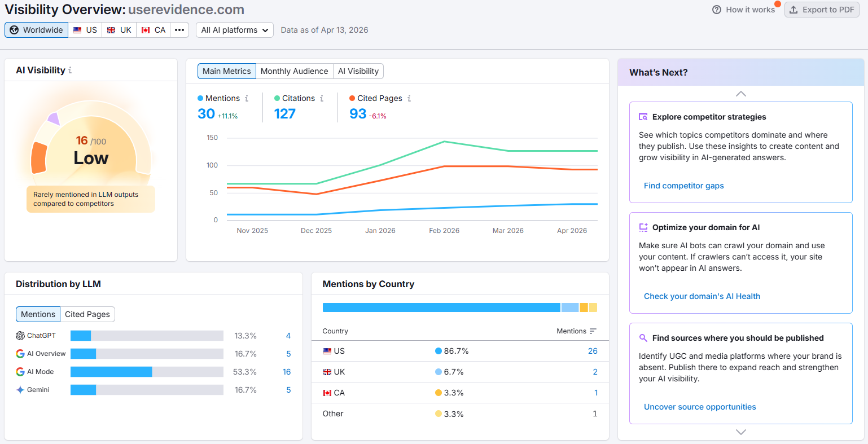
Task: Click the Worldwide globe icon
Action: click(x=15, y=30)
